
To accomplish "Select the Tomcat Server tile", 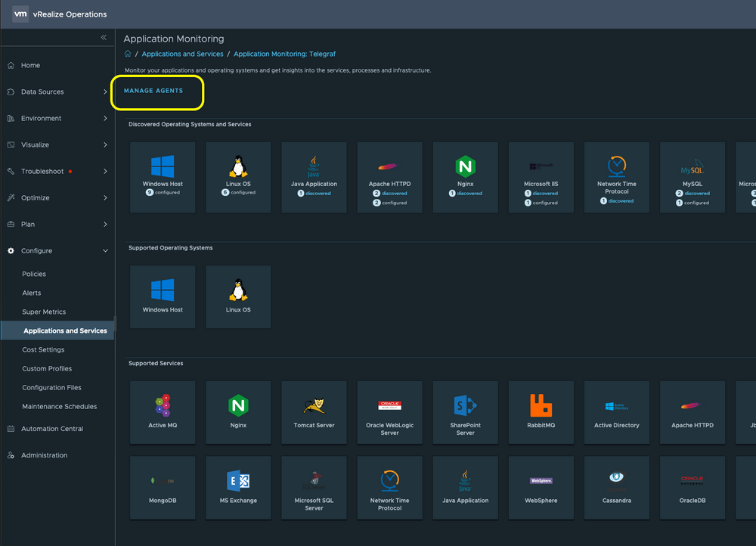I will (314, 412).
